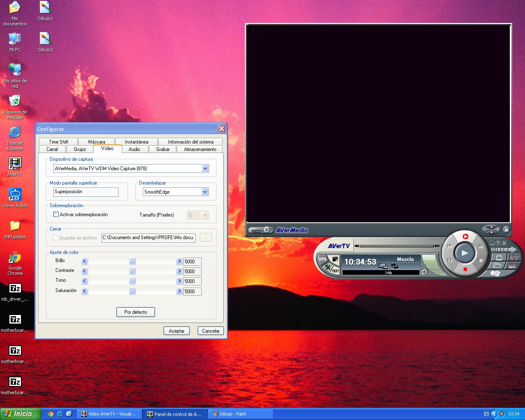This screenshot has height=420, width=525.
Task: Click the Brillo slider thumb
Action: (x=132, y=261)
